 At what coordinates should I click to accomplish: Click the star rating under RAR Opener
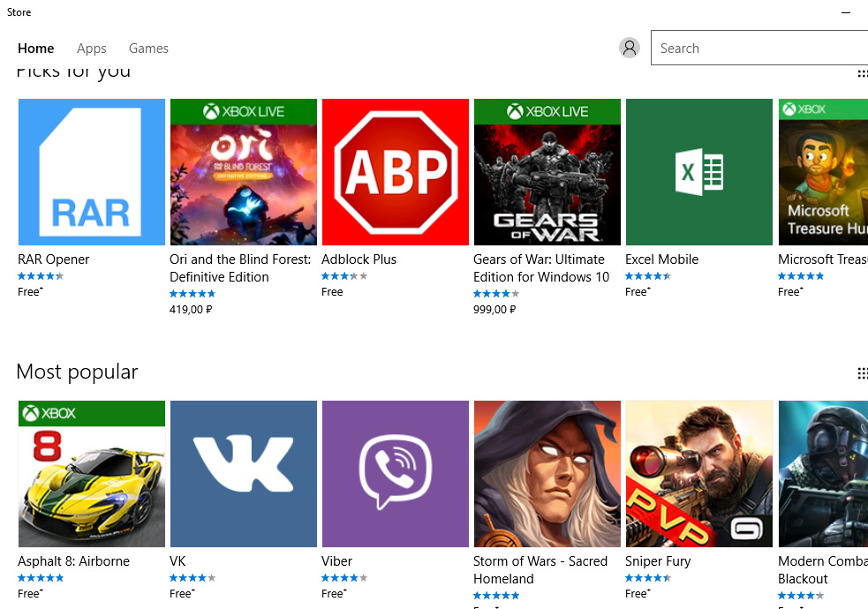pos(41,276)
